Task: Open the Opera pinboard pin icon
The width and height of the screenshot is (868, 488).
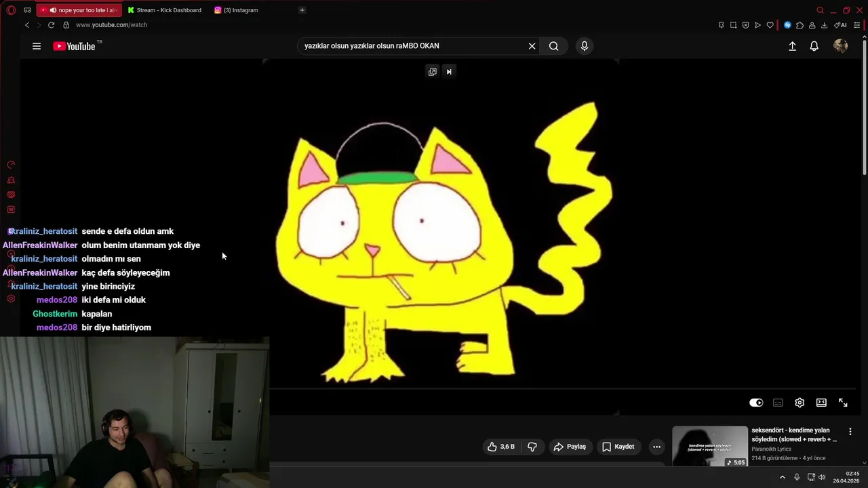Action: click(721, 25)
